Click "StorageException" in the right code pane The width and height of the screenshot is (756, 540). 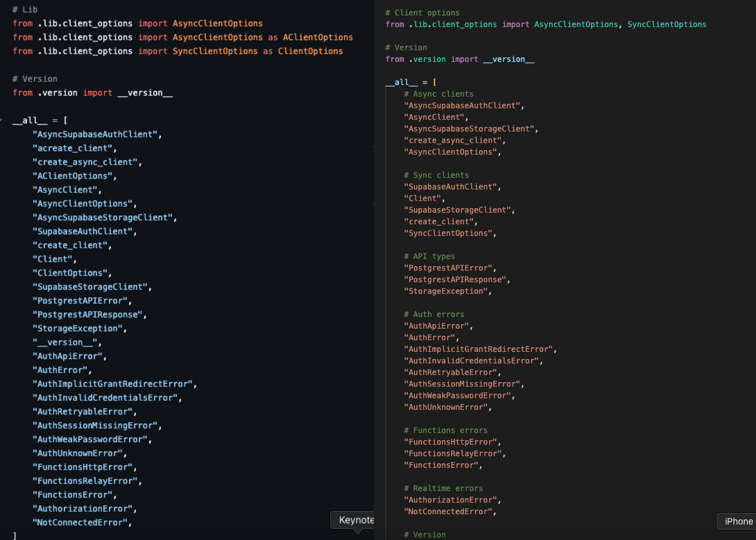coord(448,291)
